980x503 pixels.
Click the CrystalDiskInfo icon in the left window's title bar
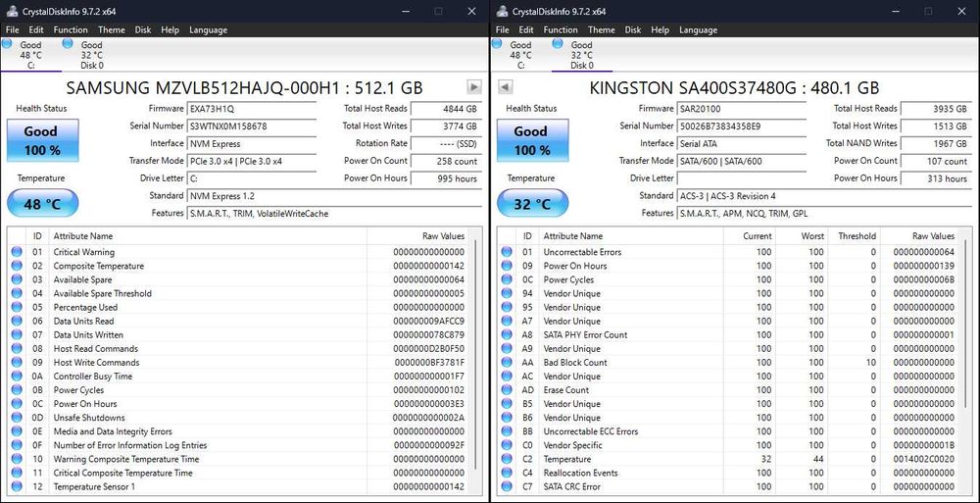click(11, 11)
